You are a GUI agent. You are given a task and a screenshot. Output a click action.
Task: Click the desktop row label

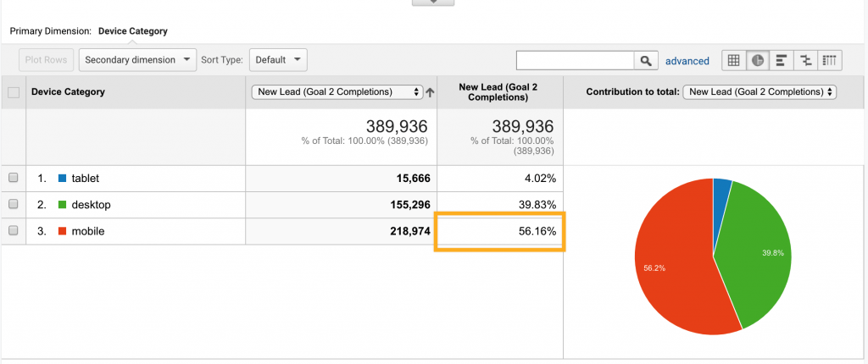click(92, 205)
